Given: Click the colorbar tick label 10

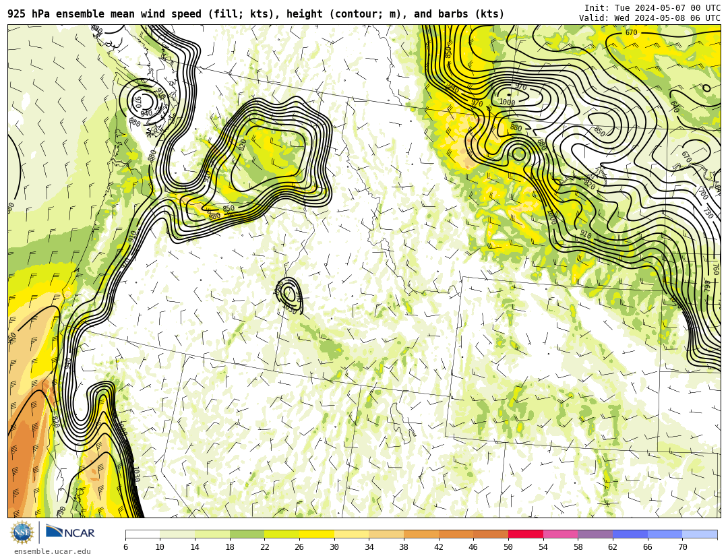Looking at the screenshot, I should (160, 547).
